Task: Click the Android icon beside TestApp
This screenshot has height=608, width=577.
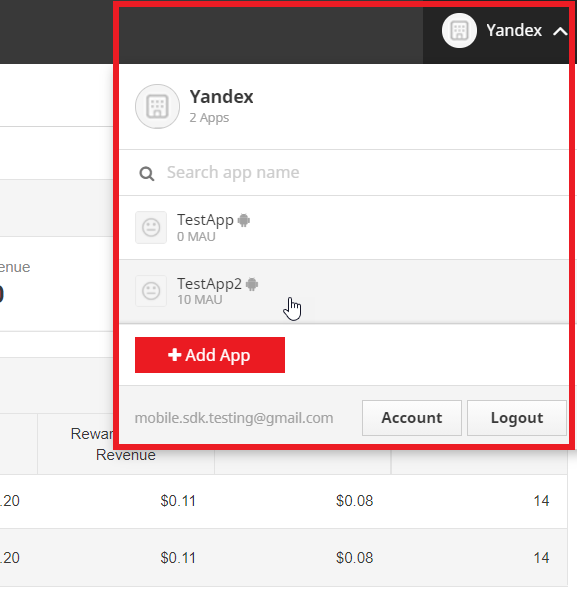Action: [244, 220]
